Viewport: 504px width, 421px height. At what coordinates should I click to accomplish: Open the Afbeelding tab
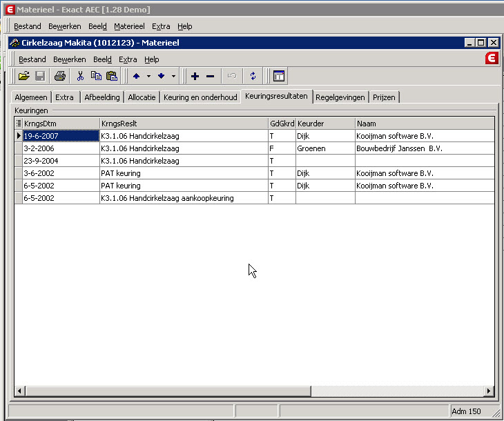tap(102, 97)
